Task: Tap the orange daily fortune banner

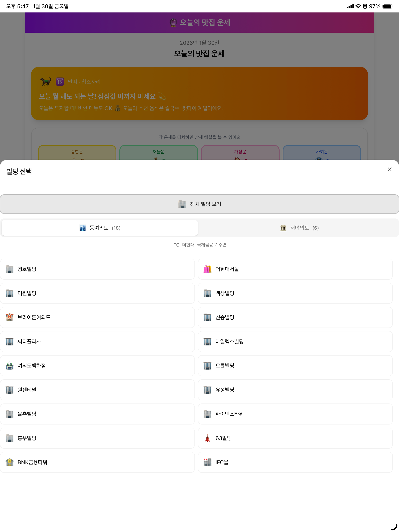Action: [x=199, y=93]
